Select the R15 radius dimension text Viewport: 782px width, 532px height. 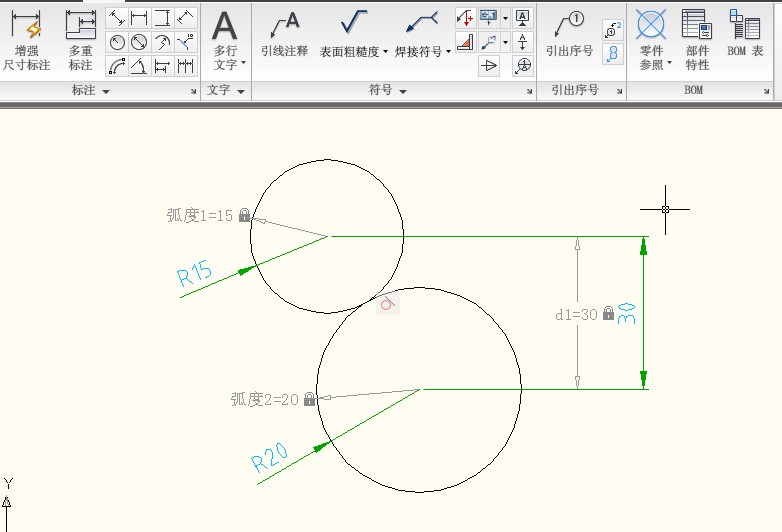click(x=195, y=274)
